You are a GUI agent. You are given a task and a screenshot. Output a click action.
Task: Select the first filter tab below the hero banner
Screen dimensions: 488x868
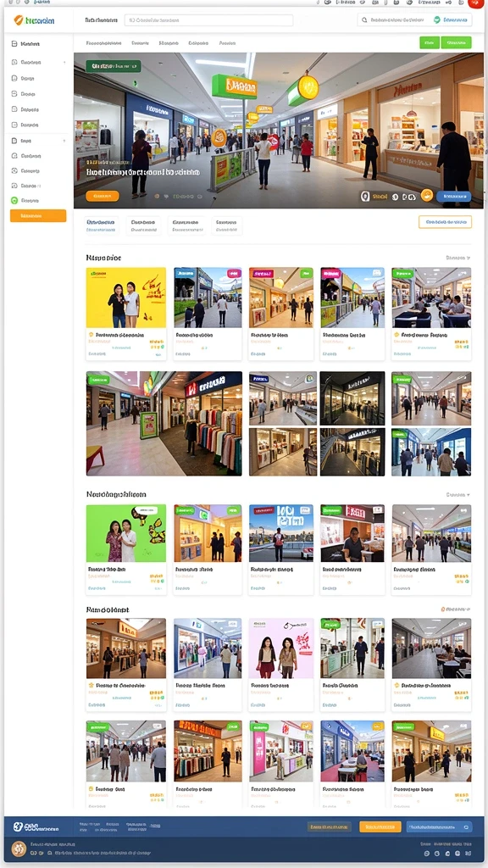click(102, 225)
